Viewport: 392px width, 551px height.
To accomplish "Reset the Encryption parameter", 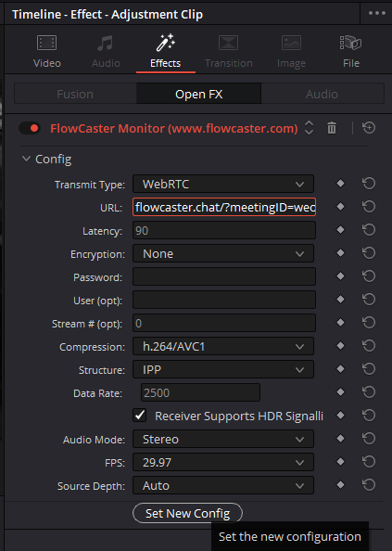I will [369, 253].
